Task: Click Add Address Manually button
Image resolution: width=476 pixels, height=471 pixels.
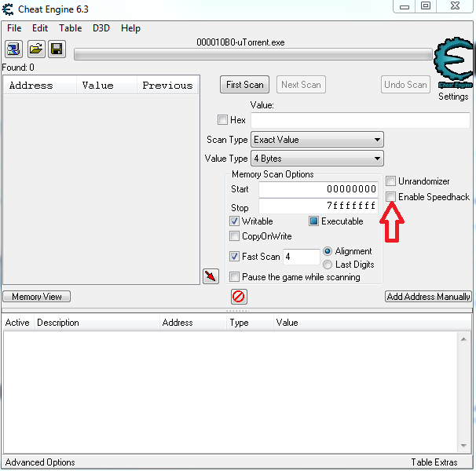Action: click(428, 297)
